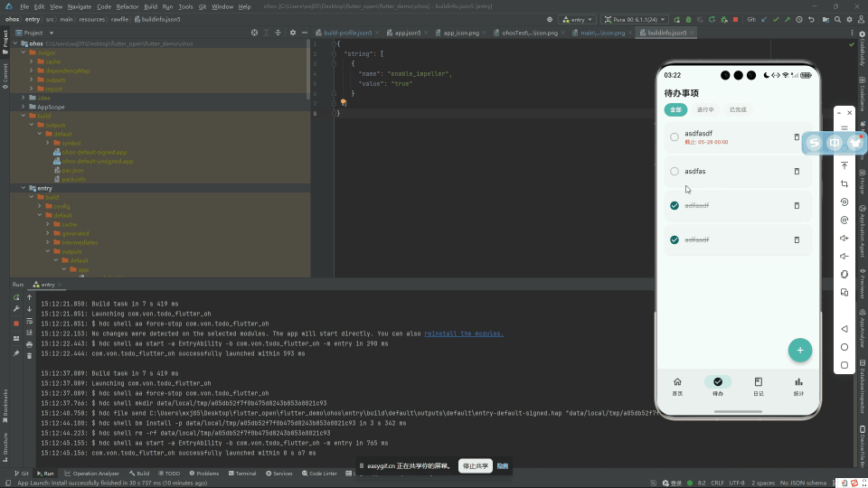The width and height of the screenshot is (868, 488).
Task: Click the reinstall the modules link
Action: click(x=464, y=333)
